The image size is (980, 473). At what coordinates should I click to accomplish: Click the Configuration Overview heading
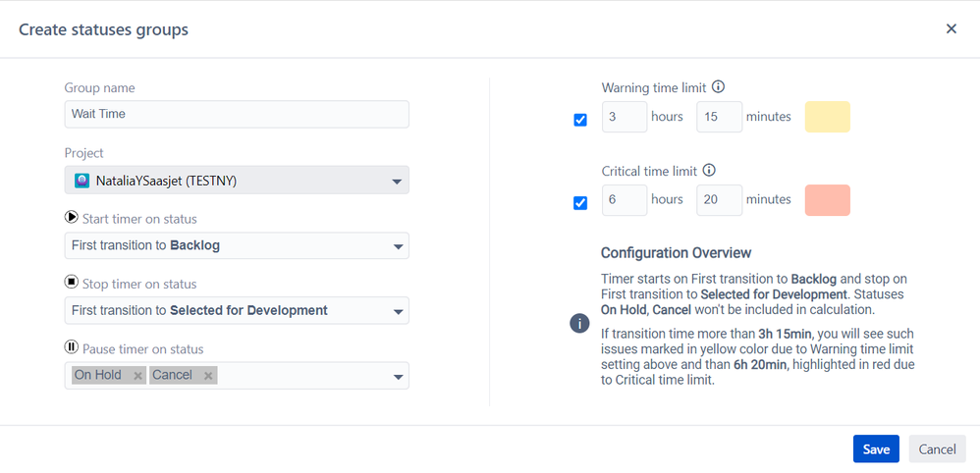tap(676, 253)
